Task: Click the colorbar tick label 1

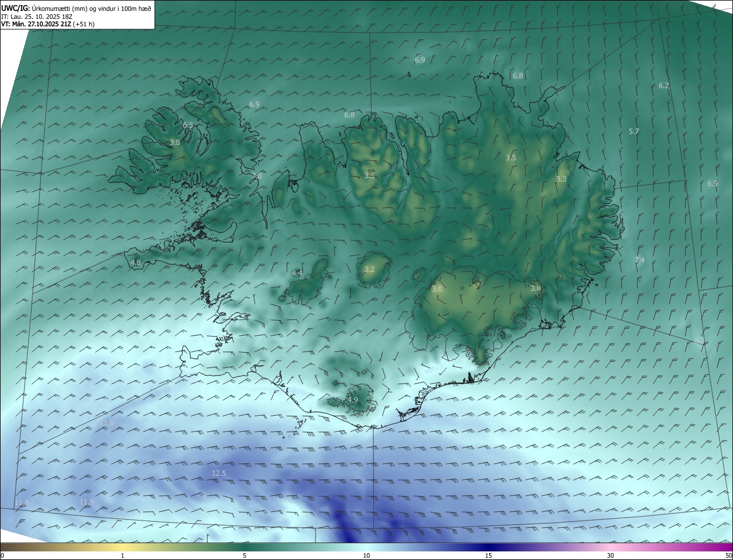Action: click(123, 555)
